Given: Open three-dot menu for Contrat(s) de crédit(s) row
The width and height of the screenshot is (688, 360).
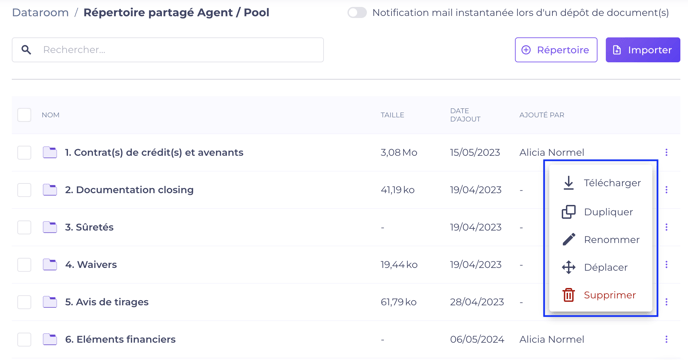Looking at the screenshot, I should point(666,152).
